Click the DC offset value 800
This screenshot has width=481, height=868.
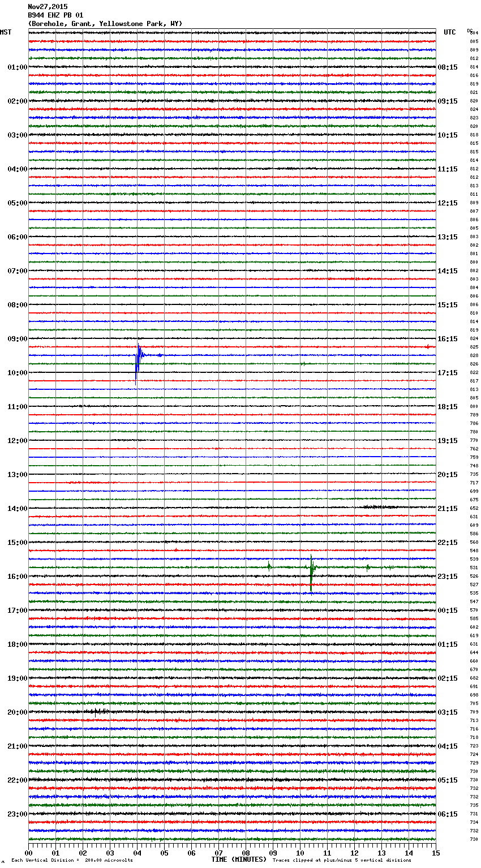pyautogui.click(x=474, y=407)
